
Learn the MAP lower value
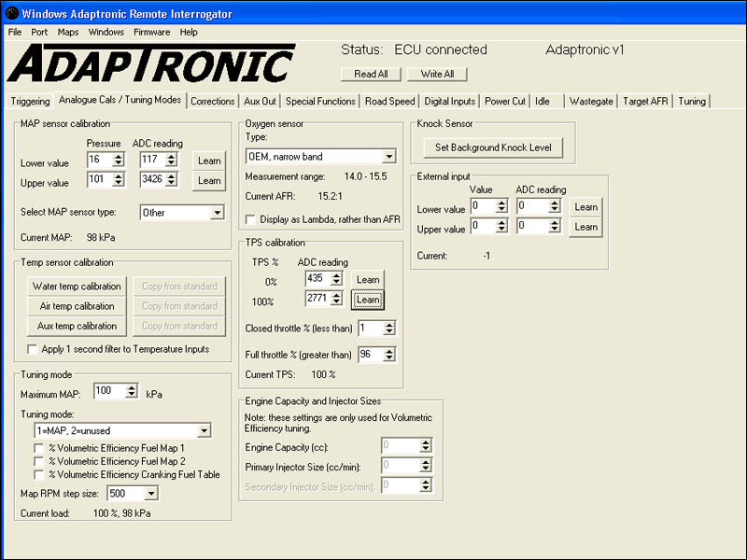pos(209,161)
